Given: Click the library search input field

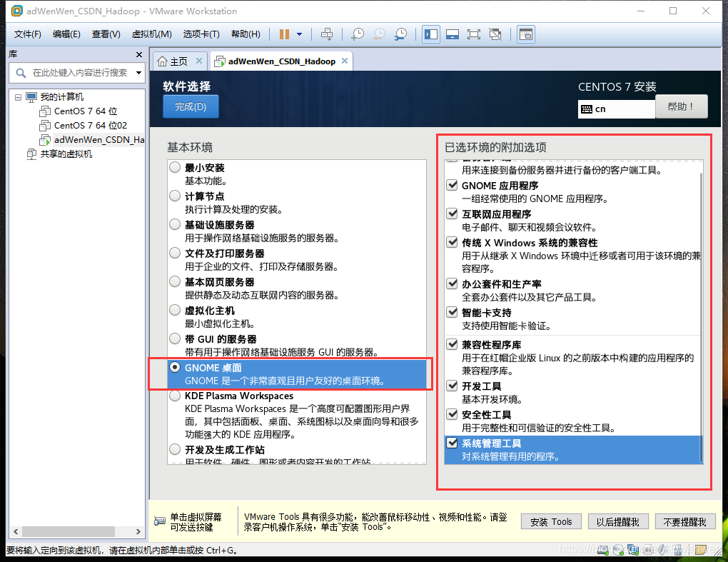Looking at the screenshot, I should pos(79,73).
